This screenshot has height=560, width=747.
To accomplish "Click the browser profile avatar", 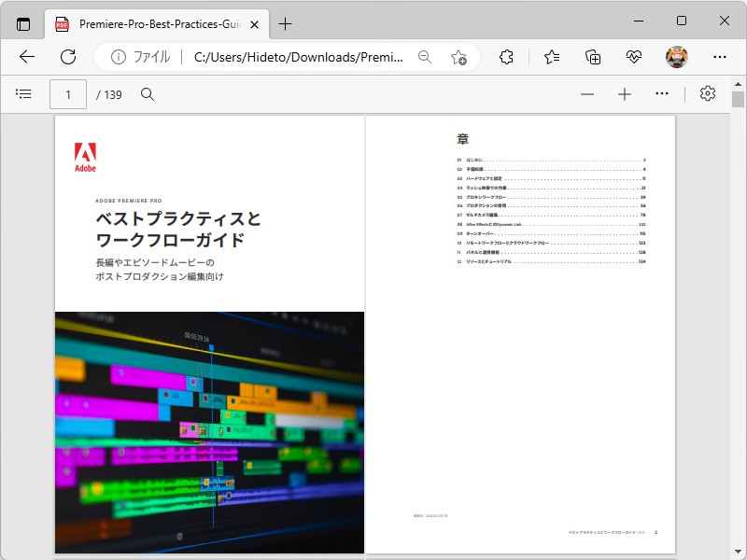I will click(674, 57).
